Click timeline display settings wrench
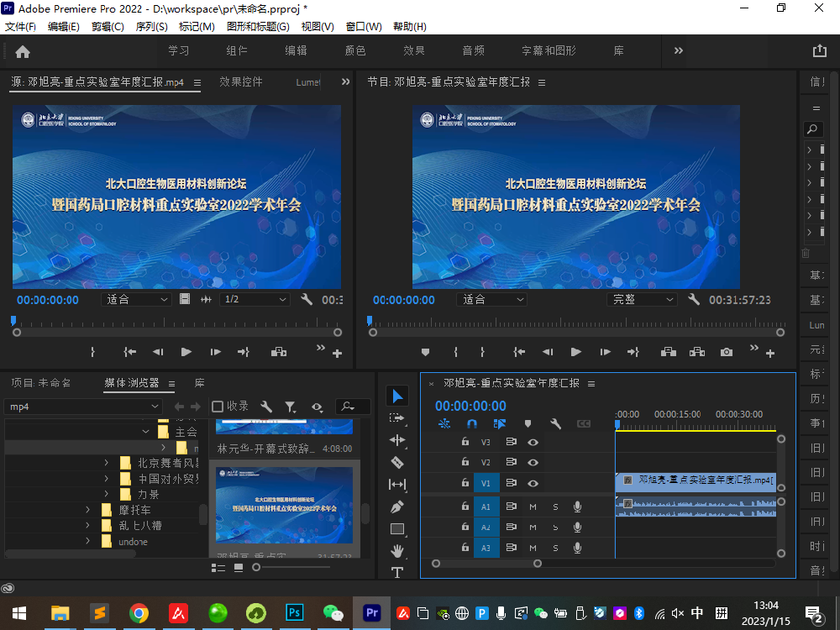This screenshot has height=630, width=840. 555,423
